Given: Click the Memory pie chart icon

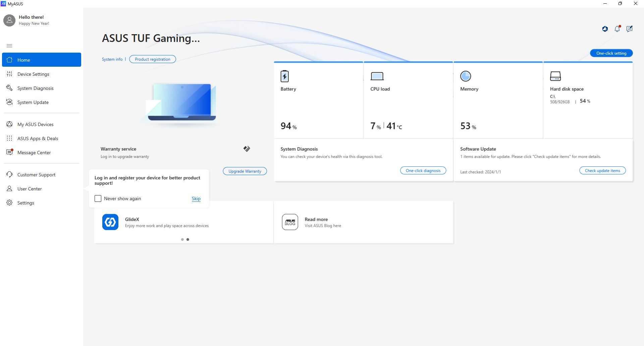Looking at the screenshot, I should coord(466,76).
